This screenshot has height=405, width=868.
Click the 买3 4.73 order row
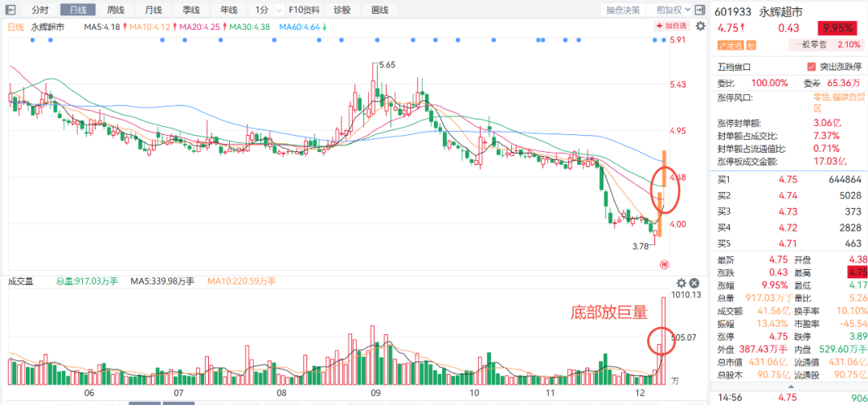pos(789,211)
